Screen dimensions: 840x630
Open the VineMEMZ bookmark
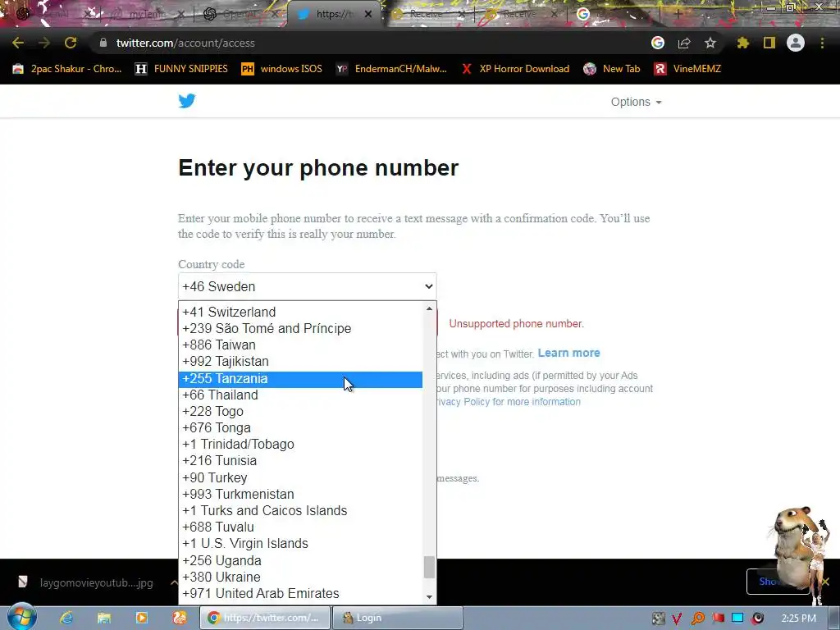(688, 69)
